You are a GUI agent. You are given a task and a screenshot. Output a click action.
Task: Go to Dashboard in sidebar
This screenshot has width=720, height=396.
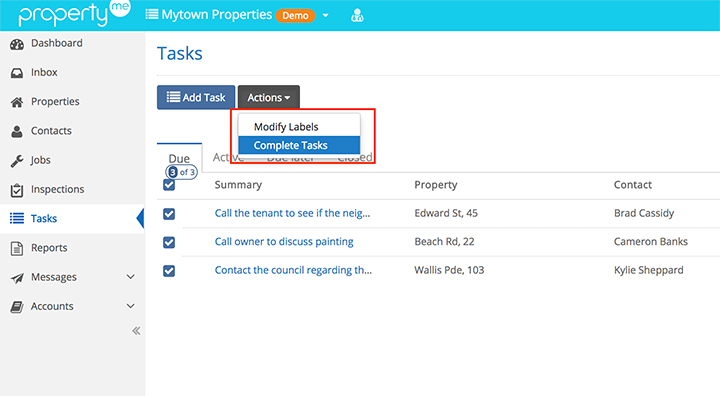tap(57, 43)
